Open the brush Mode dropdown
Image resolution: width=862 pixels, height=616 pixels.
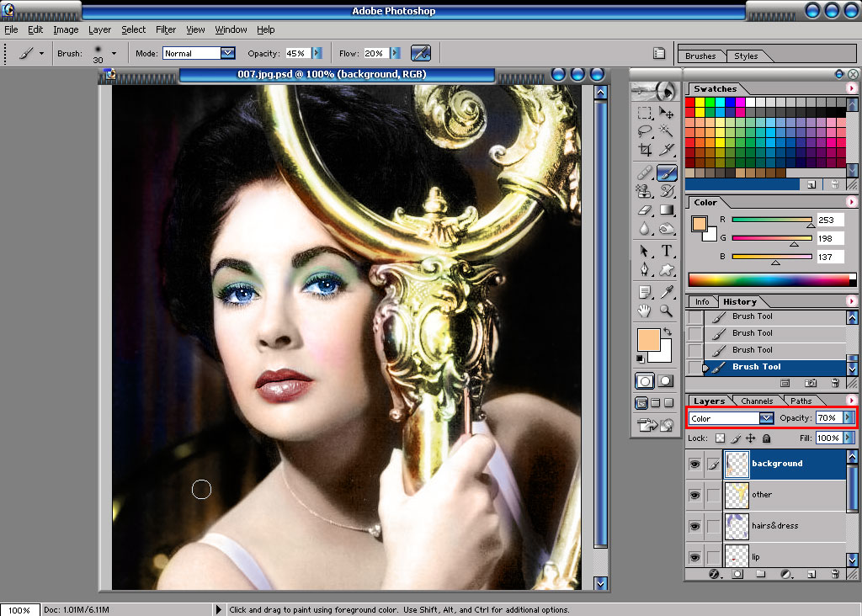click(227, 53)
